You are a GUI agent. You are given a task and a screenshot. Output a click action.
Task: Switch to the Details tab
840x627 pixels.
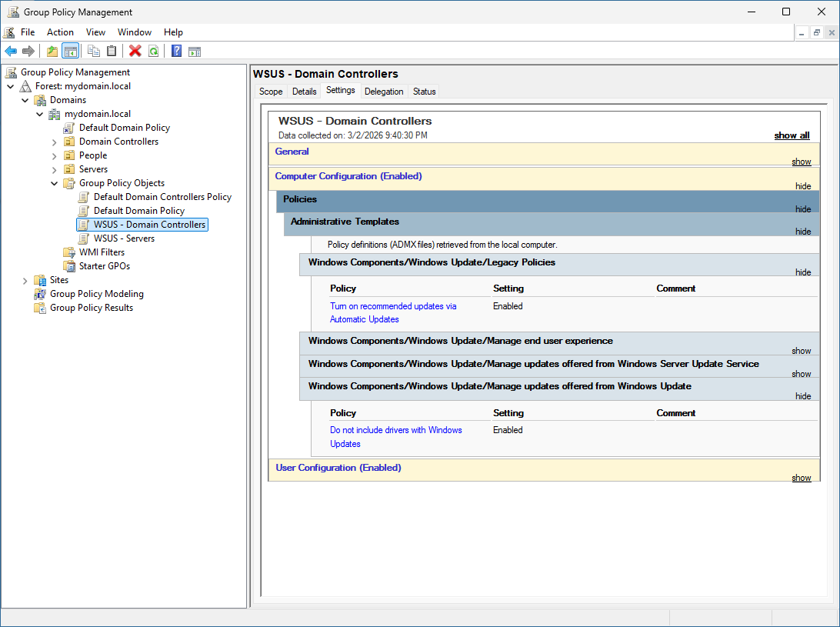pyautogui.click(x=305, y=92)
